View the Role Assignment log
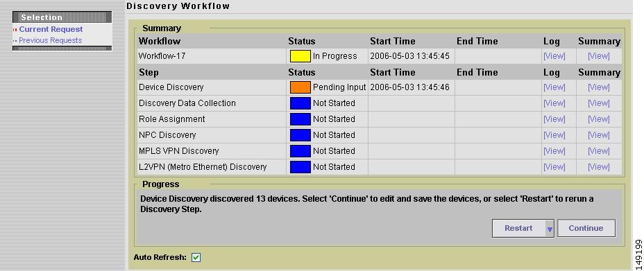This screenshot has height=271, width=644. coord(554,119)
